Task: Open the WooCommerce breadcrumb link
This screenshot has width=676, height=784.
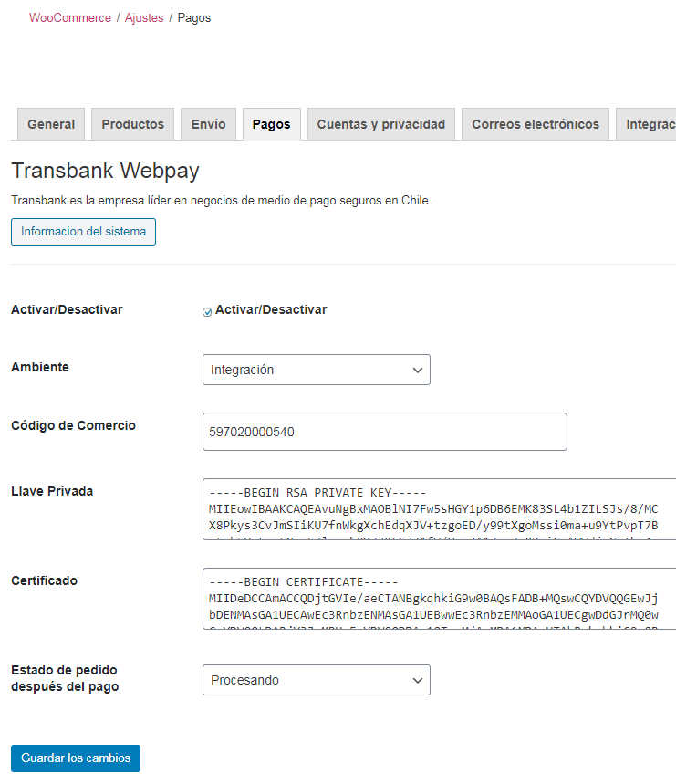Action: (69, 18)
